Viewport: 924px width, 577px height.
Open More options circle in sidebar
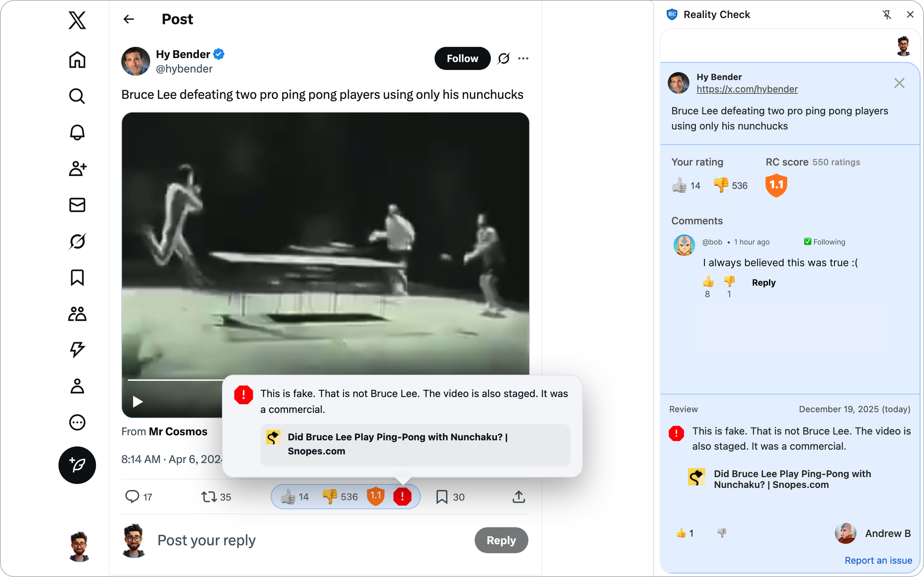coord(77,422)
